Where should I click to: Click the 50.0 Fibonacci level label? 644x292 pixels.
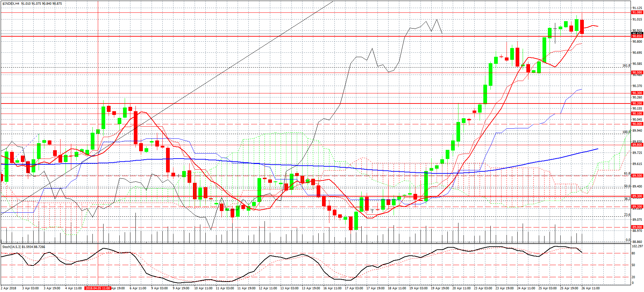pos(627,186)
